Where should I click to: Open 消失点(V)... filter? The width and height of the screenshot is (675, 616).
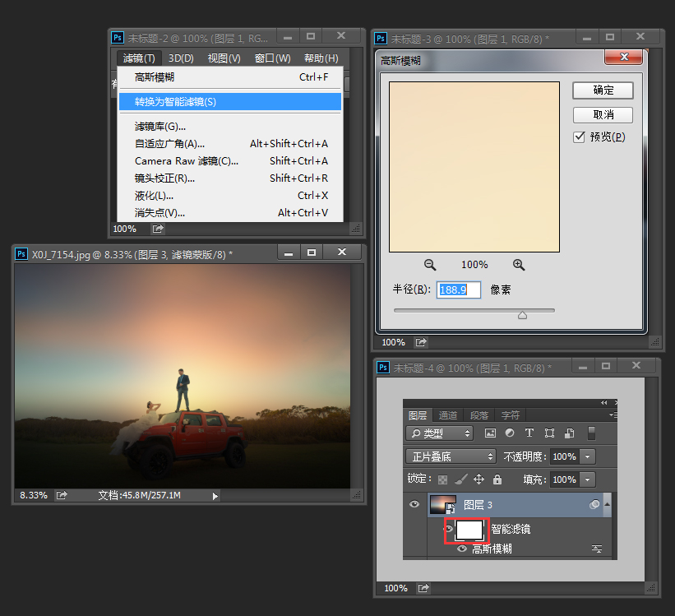230,213
